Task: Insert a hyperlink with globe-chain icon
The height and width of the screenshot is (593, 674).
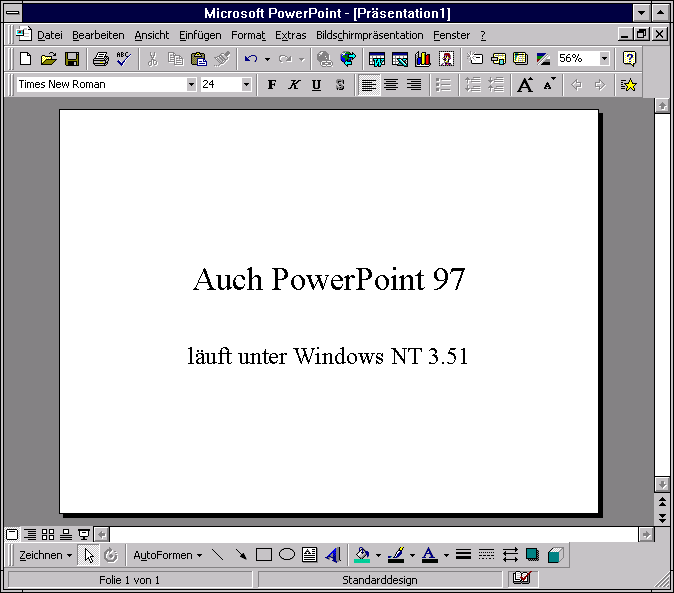Action: coord(325,59)
